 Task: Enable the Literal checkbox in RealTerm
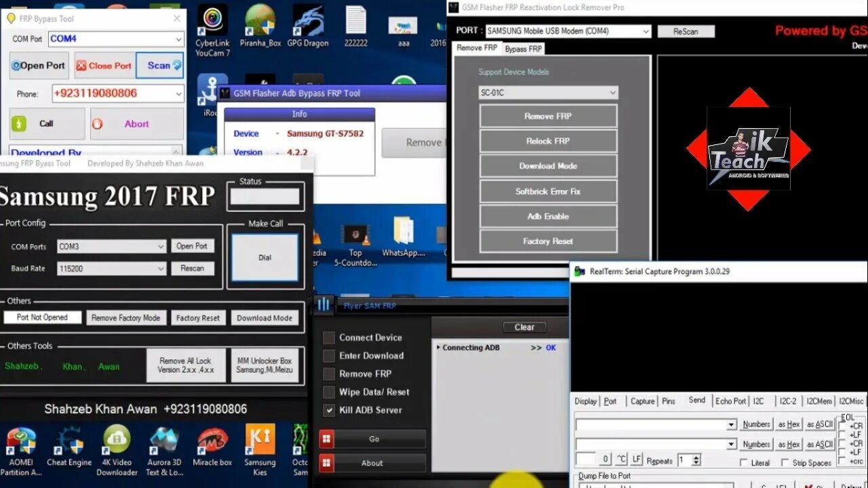[743, 463]
